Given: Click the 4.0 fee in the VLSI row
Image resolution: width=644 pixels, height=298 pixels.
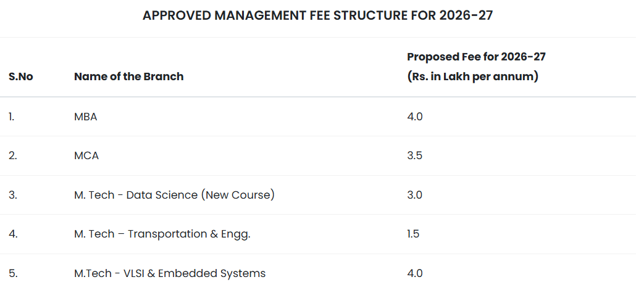Looking at the screenshot, I should coord(414,273).
